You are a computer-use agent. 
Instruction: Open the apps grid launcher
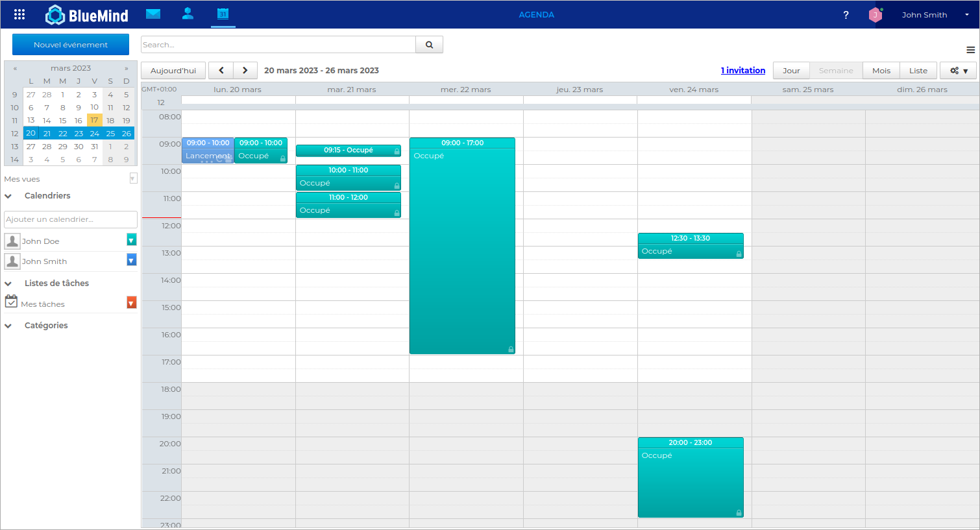click(x=19, y=14)
